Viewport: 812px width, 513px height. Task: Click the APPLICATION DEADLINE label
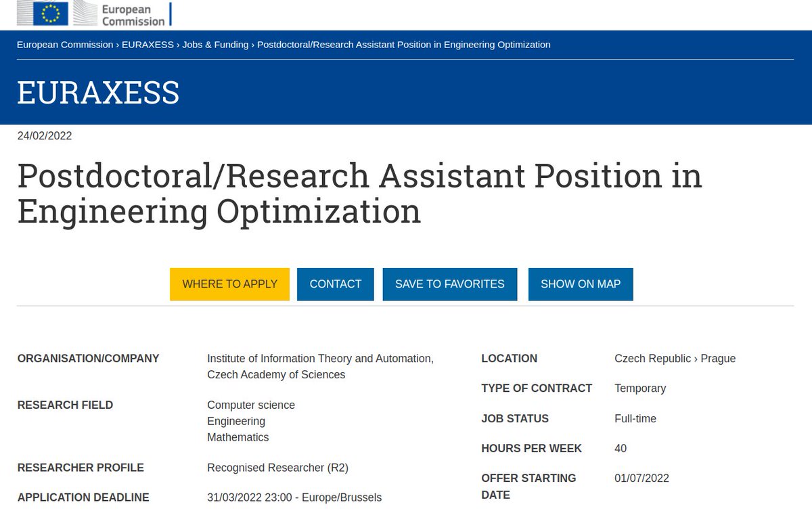[x=83, y=497]
